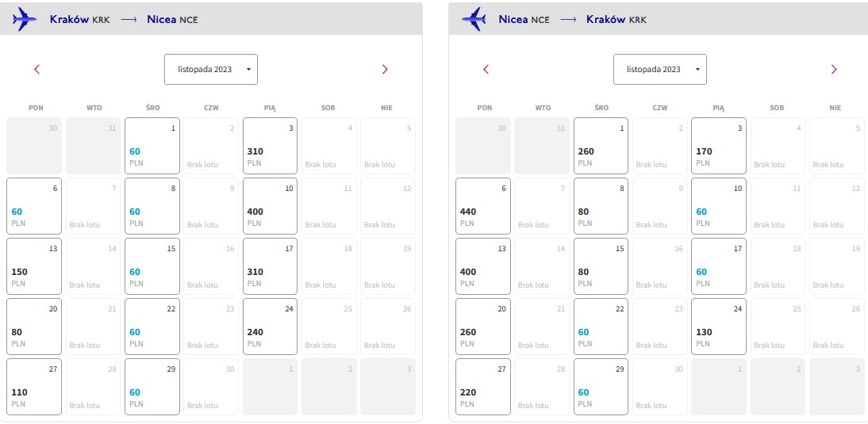Go to next month in Kraków–Nicea calendar
Viewport: 868px width, 424px height.
click(x=385, y=69)
